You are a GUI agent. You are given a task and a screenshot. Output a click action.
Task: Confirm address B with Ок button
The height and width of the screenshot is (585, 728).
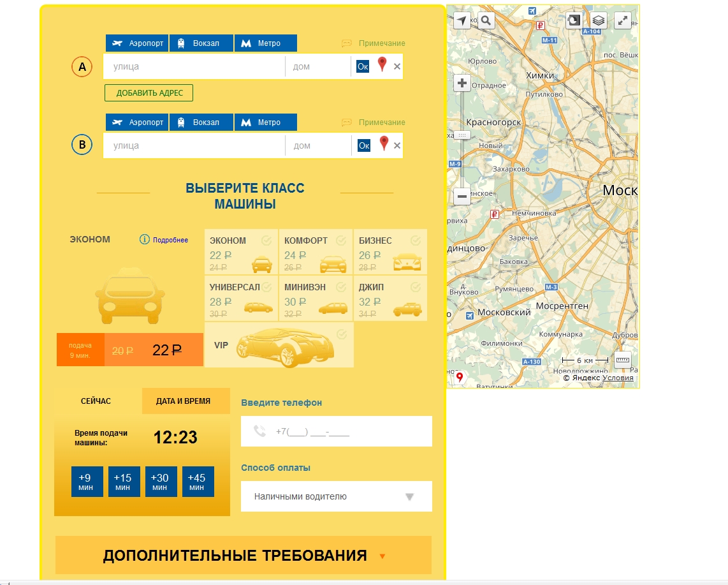click(364, 145)
